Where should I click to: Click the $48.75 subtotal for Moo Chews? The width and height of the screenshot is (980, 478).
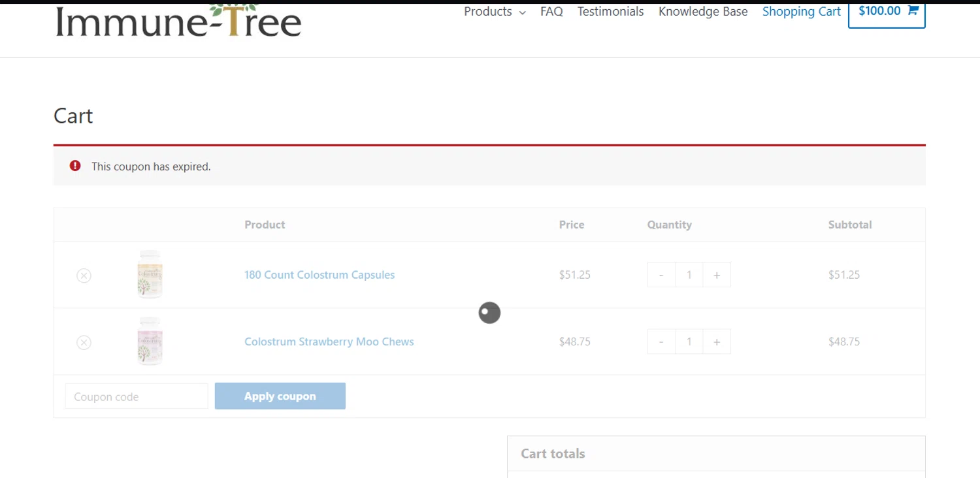tap(844, 342)
